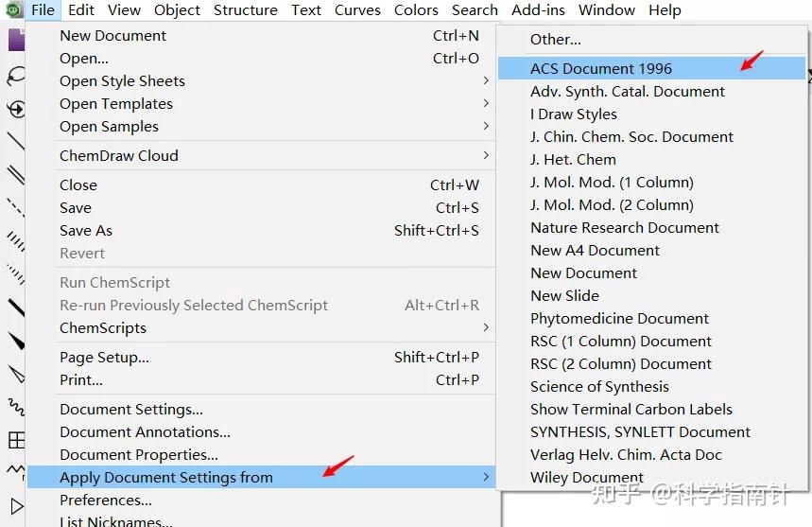Select the Multiple Bonds tool
812x527 pixels.
click(15, 174)
